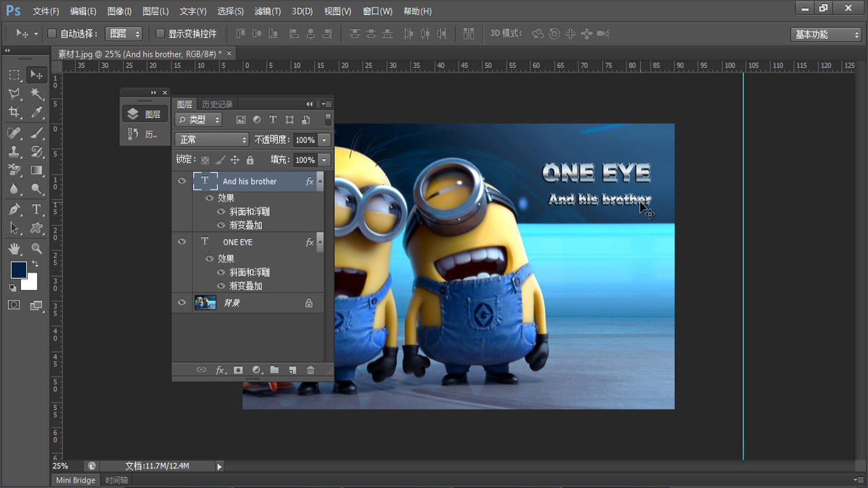Open the 正常 blend mode dropdown
The image size is (868, 488).
[212, 140]
